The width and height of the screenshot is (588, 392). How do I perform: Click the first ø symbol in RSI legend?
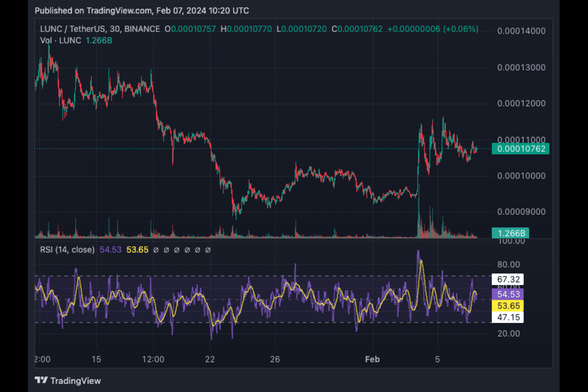(155, 250)
